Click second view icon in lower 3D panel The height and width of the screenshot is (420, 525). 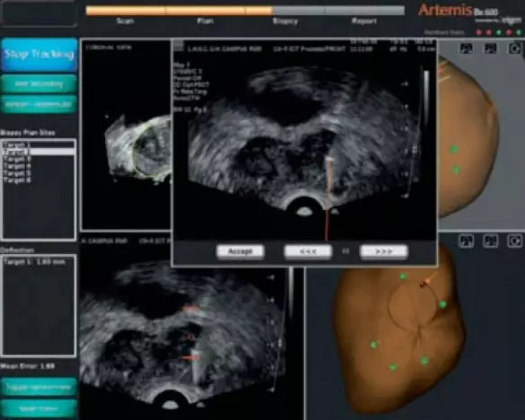tap(491, 241)
